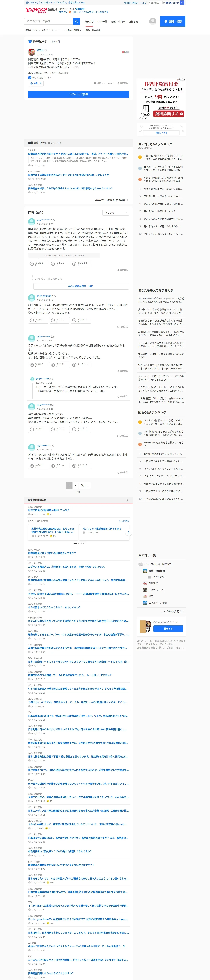The height and width of the screenshot is (980, 210).
Task: Report violation on ryu******** answer
Action: 122,473
